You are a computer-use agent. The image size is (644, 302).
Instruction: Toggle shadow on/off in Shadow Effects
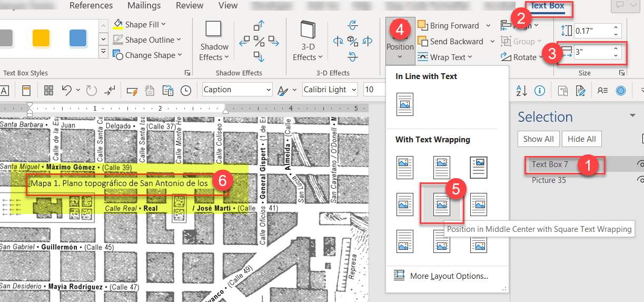[x=259, y=41]
